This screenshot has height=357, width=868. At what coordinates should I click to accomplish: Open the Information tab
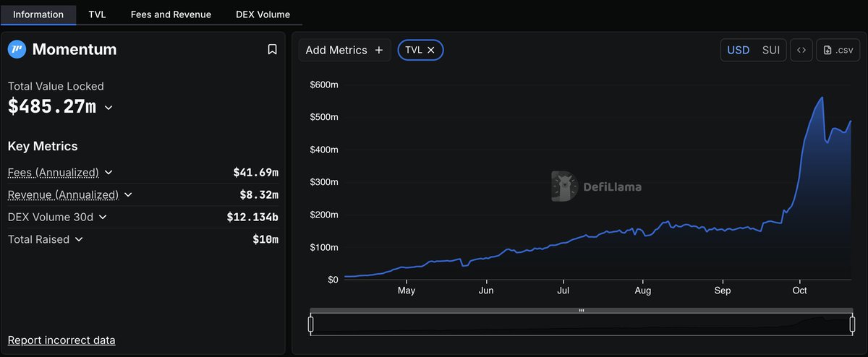[38, 14]
